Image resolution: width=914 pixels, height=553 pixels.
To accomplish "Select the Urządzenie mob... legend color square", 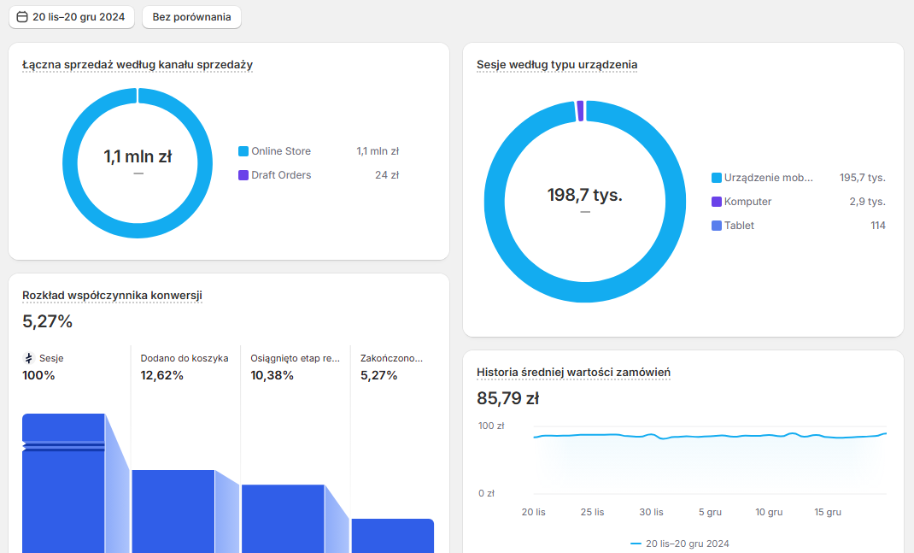I will [716, 178].
